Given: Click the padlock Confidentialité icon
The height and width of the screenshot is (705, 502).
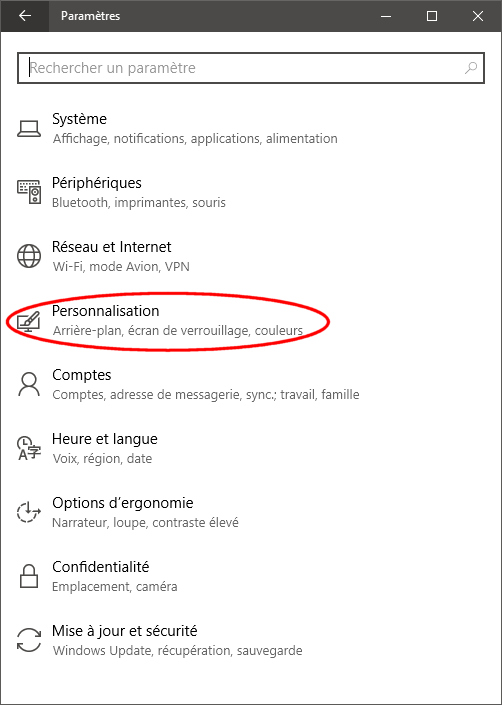Looking at the screenshot, I should (29, 576).
